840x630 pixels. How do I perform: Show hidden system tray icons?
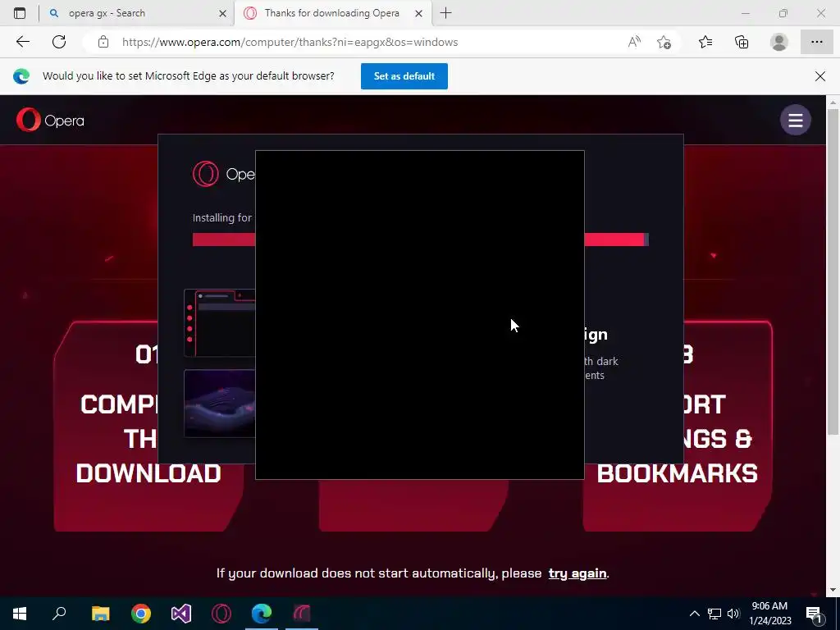[694, 614]
